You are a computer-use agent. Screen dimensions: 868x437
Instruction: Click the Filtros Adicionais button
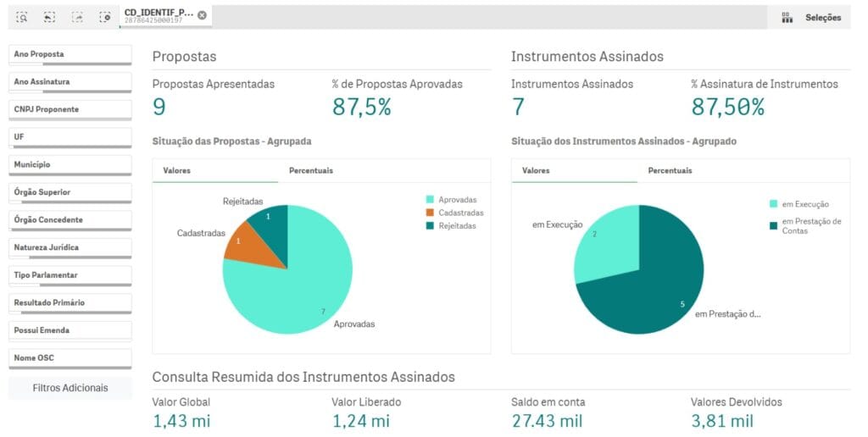[x=70, y=388]
